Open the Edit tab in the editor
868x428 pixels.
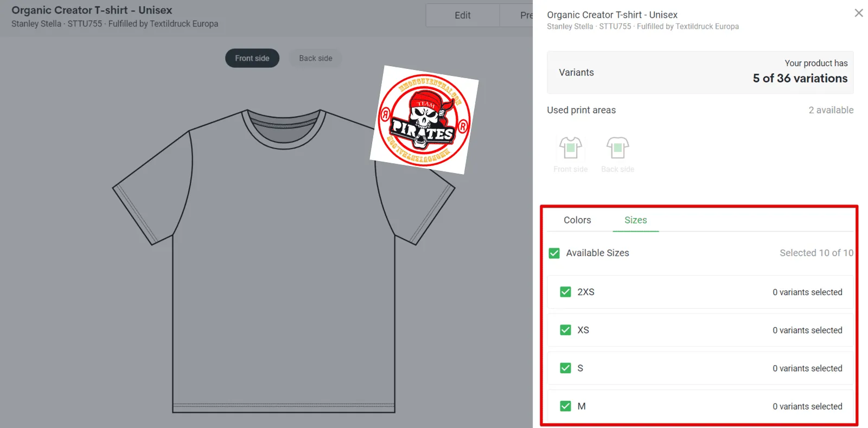tap(462, 15)
